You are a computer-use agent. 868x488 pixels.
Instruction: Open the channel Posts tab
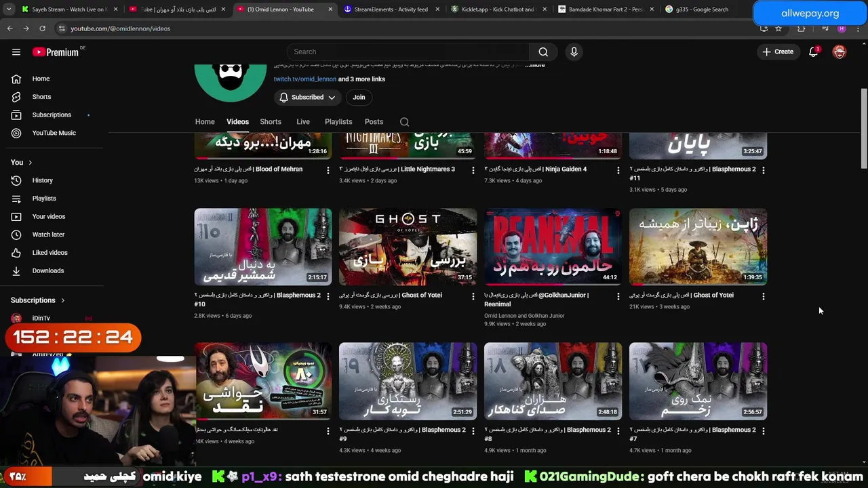pos(374,122)
